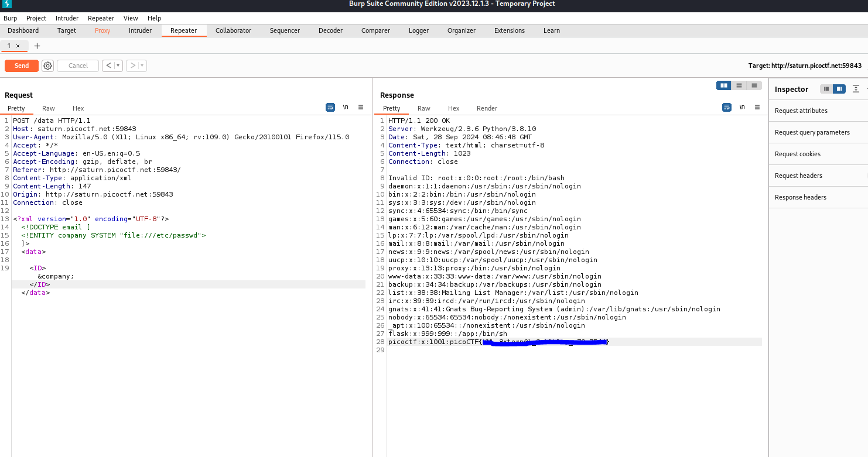Open the history dropdown beside back arrow

[x=118, y=66]
